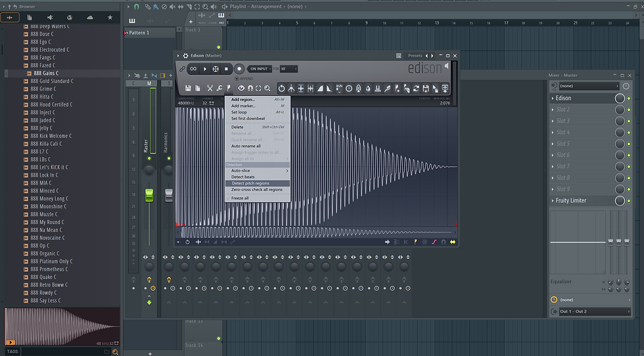Click the Edison slot mix level knob

pos(619,98)
